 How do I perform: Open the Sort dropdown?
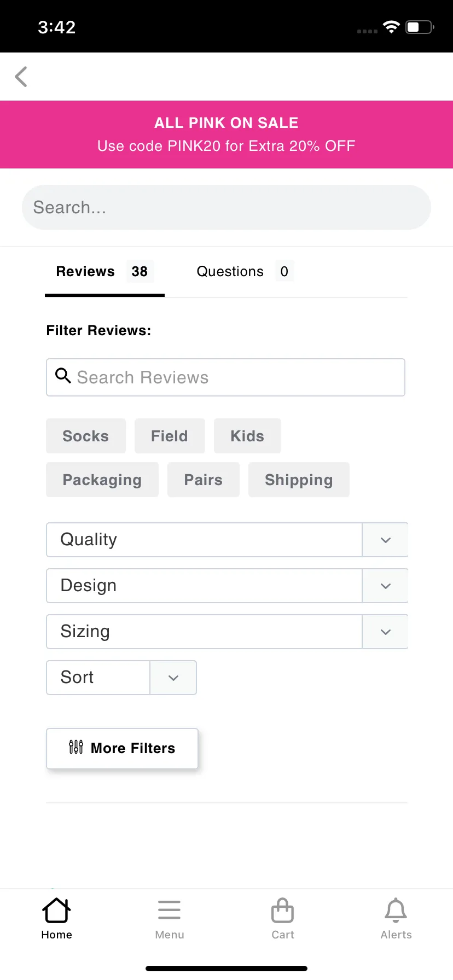[121, 678]
